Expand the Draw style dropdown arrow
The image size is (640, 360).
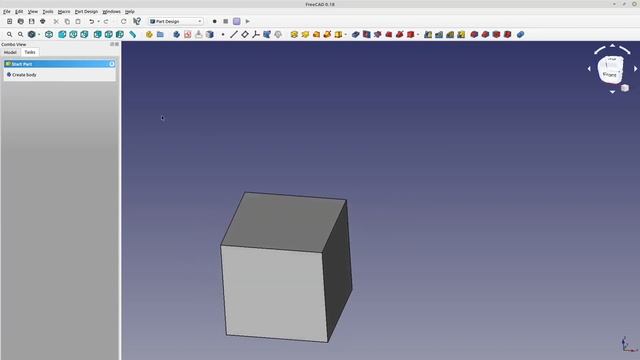click(39, 35)
